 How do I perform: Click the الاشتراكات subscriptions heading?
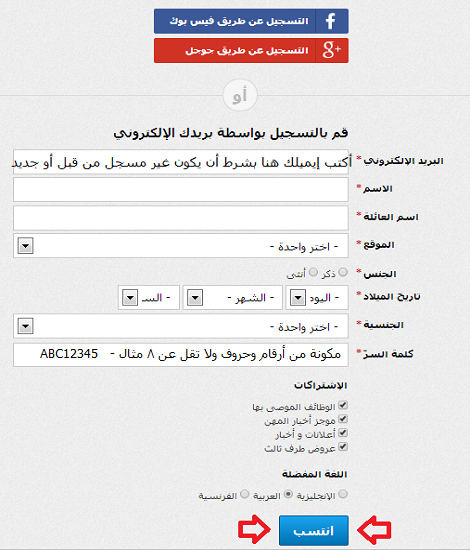(321, 385)
